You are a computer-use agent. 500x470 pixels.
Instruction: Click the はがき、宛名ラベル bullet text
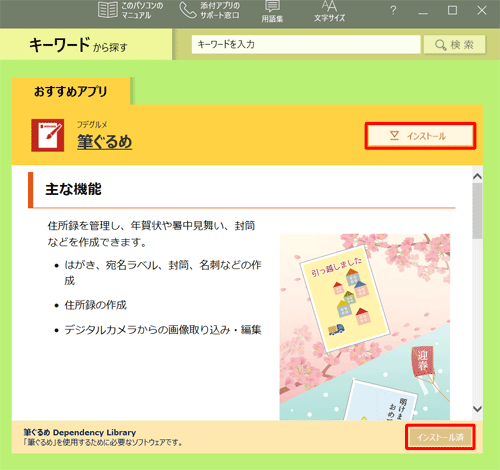coord(163,273)
